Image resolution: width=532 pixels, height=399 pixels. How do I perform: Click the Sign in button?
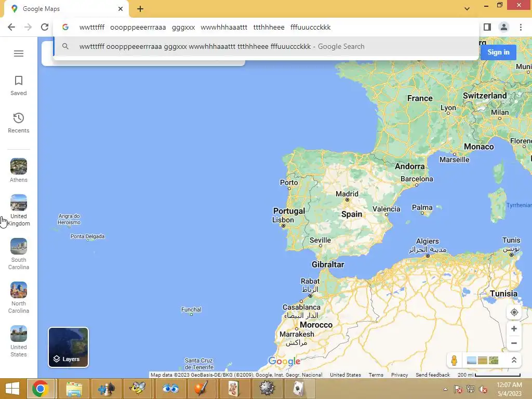pos(498,52)
